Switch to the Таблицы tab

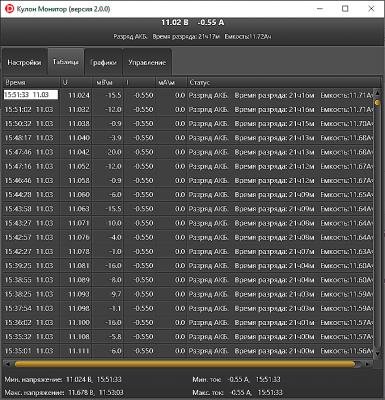[x=66, y=62]
